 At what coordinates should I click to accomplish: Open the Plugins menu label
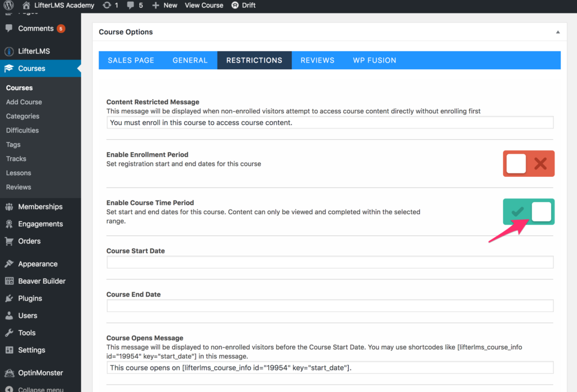[30, 299]
